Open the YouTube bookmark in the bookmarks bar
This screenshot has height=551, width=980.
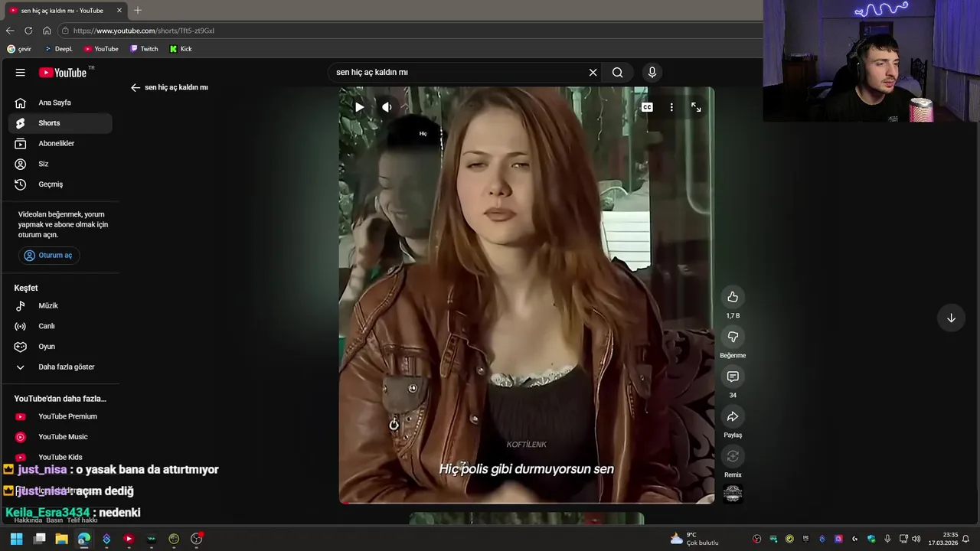[x=101, y=49]
